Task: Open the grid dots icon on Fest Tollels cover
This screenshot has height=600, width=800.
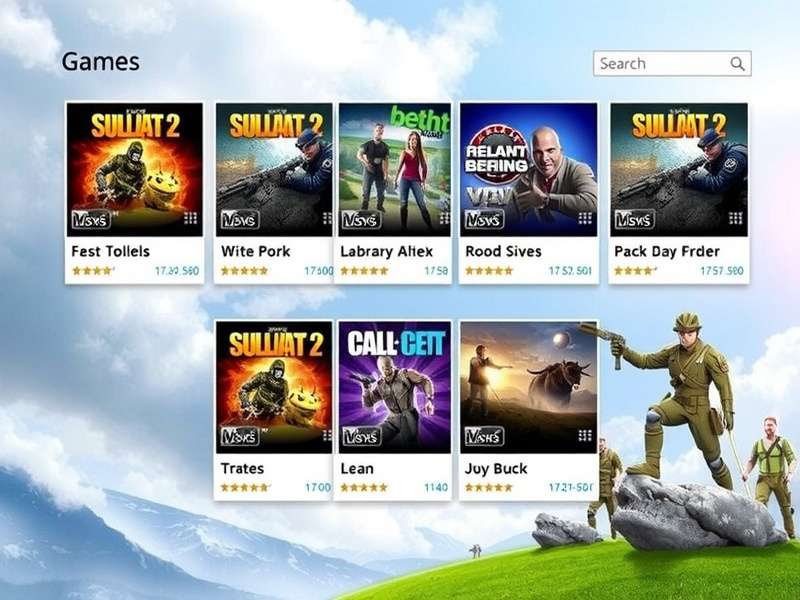Action: 190,219
